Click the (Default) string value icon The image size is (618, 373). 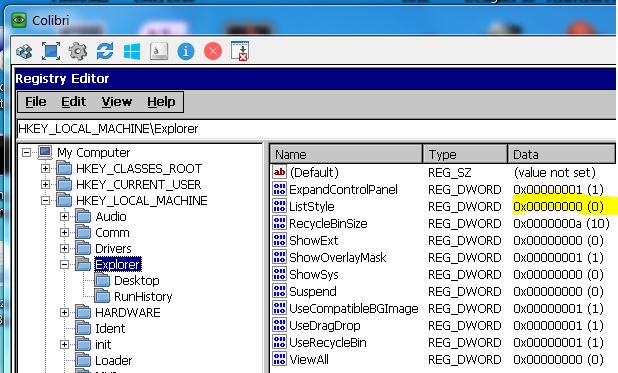(279, 172)
